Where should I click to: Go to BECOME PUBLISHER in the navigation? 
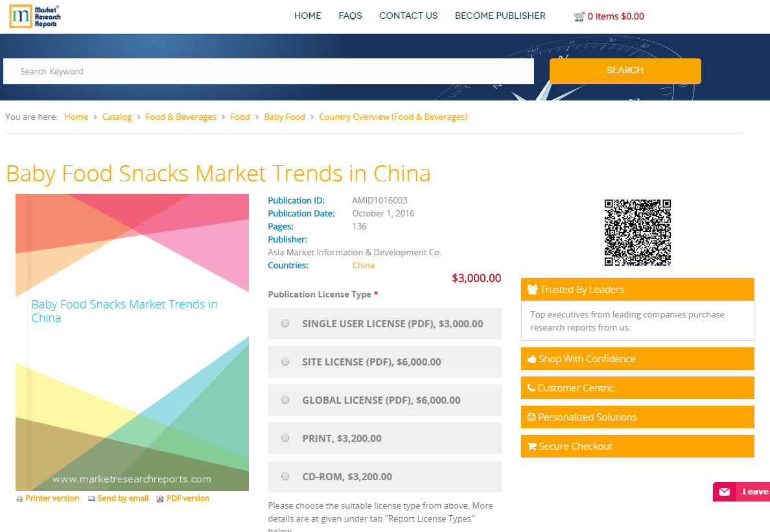pos(500,16)
